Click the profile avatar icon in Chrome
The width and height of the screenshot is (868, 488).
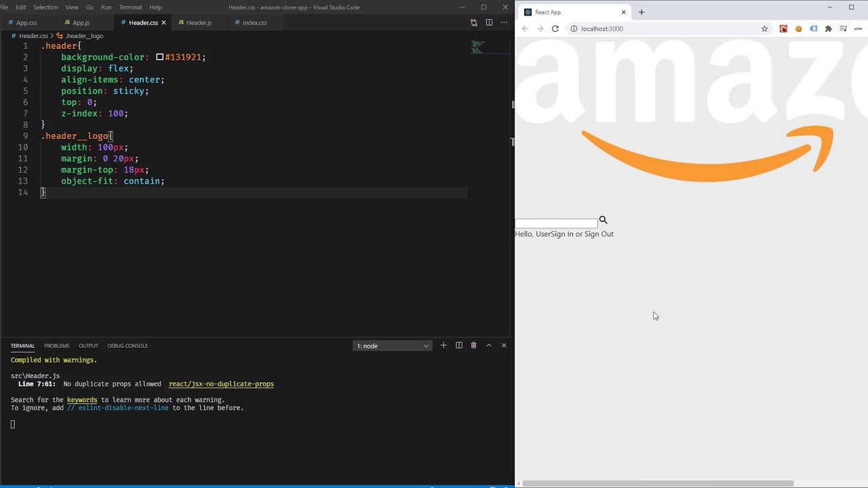(x=859, y=28)
